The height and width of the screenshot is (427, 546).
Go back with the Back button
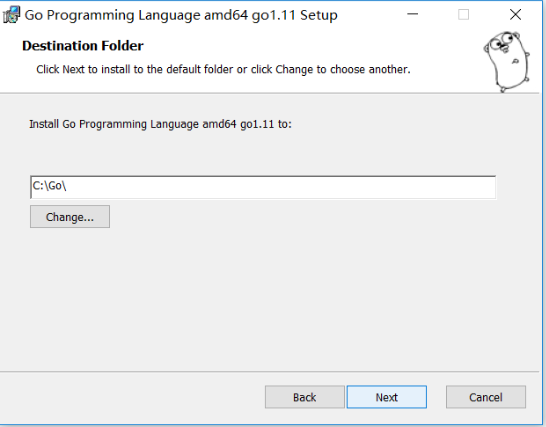[305, 397]
